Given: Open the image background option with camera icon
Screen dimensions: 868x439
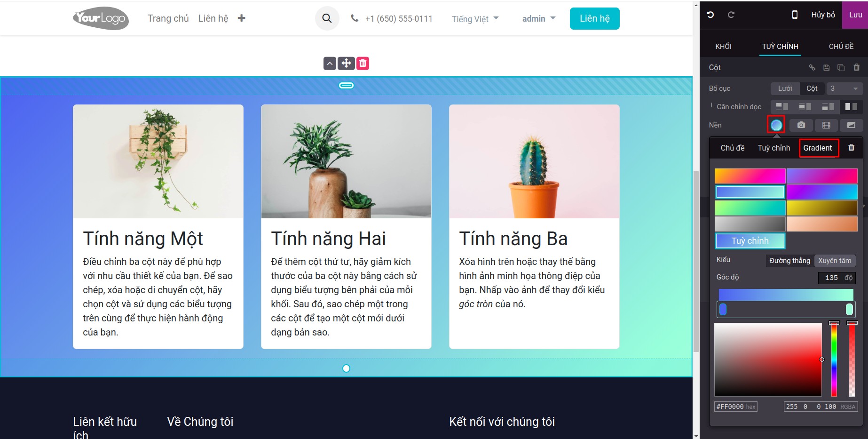Looking at the screenshot, I should (x=801, y=125).
